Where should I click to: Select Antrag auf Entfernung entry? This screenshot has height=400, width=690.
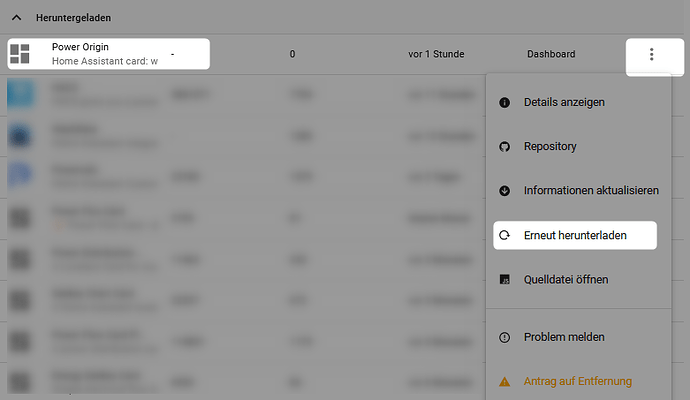click(579, 382)
